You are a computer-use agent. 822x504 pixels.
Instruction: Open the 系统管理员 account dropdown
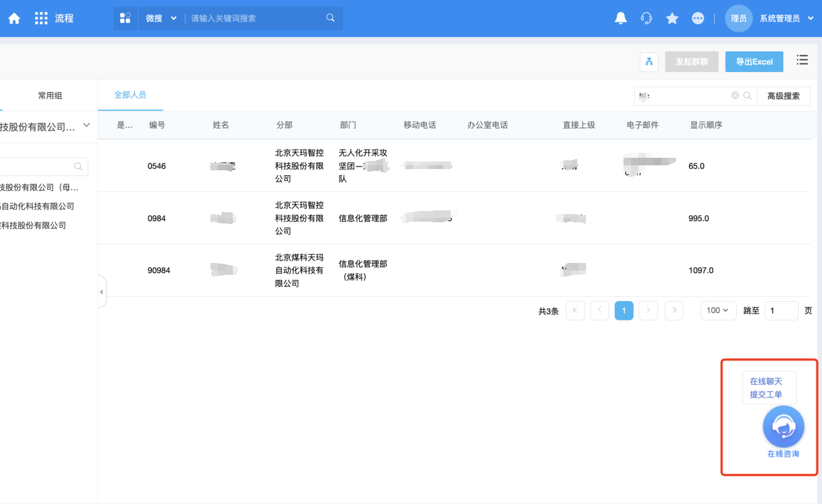pyautogui.click(x=787, y=19)
